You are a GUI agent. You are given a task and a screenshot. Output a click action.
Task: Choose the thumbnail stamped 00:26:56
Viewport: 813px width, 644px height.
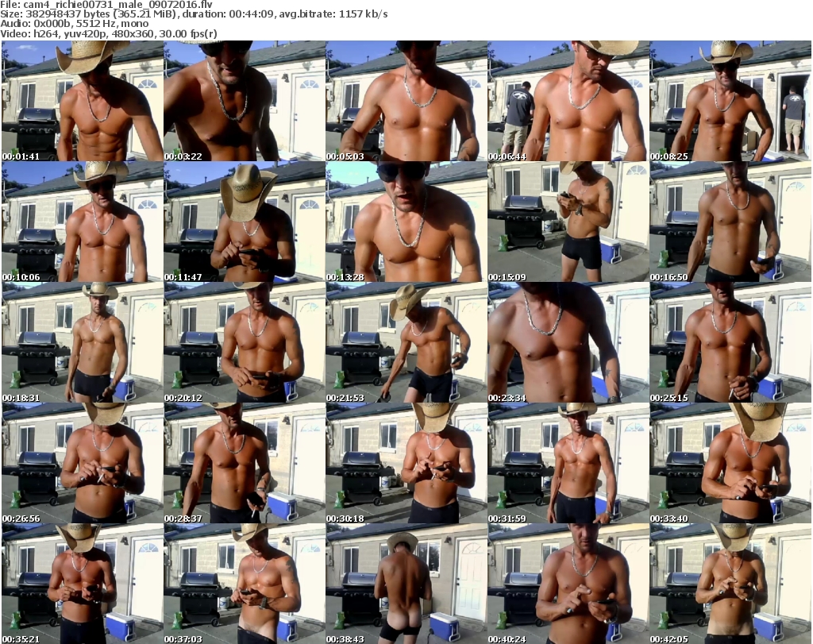83,464
